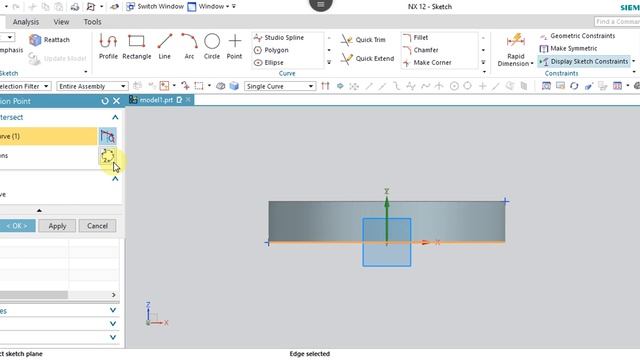The height and width of the screenshot is (360, 640).
Task: Switch to model1.prt tab
Action: point(156,100)
